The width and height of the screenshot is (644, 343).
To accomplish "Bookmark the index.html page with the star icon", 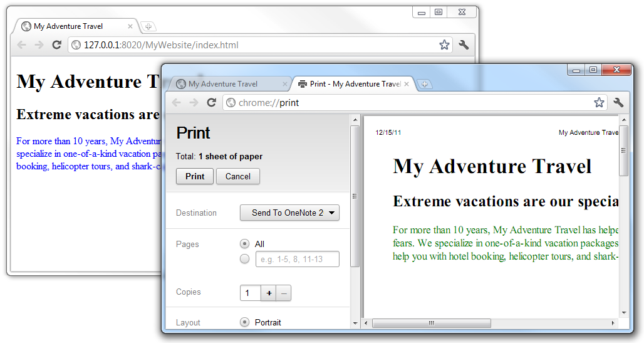I will (444, 45).
